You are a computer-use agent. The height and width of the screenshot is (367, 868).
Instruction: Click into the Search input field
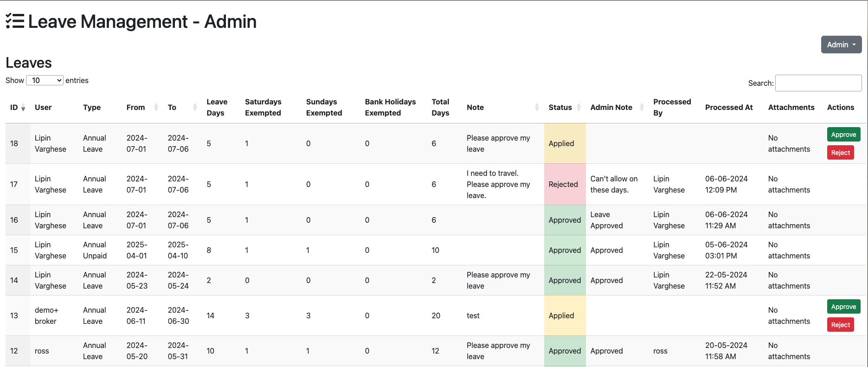click(x=818, y=83)
